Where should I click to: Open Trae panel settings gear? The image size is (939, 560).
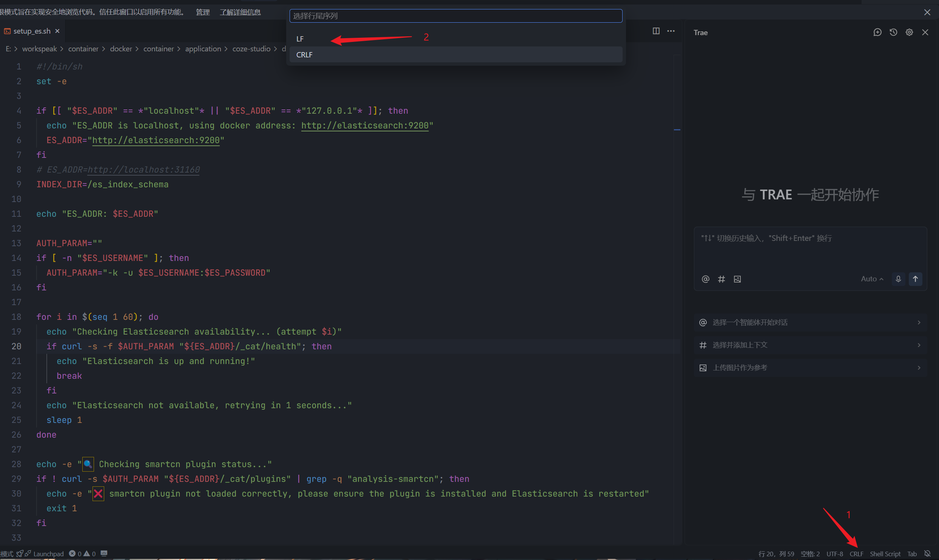[909, 32]
